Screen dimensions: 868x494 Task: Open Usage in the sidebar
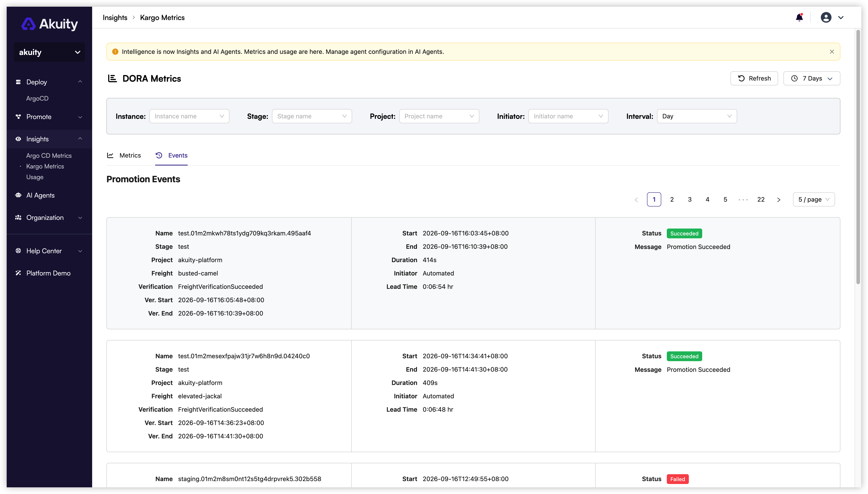tap(35, 177)
